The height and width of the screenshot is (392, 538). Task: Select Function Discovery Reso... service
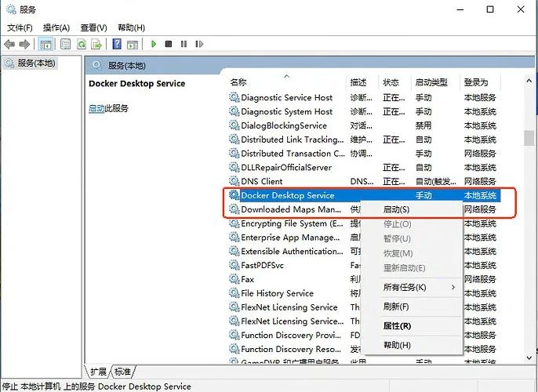(x=291, y=349)
